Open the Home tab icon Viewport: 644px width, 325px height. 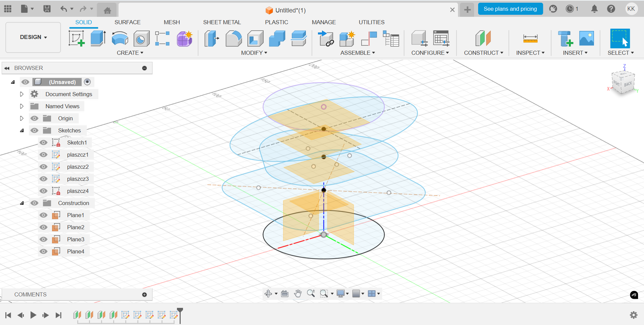(x=107, y=10)
